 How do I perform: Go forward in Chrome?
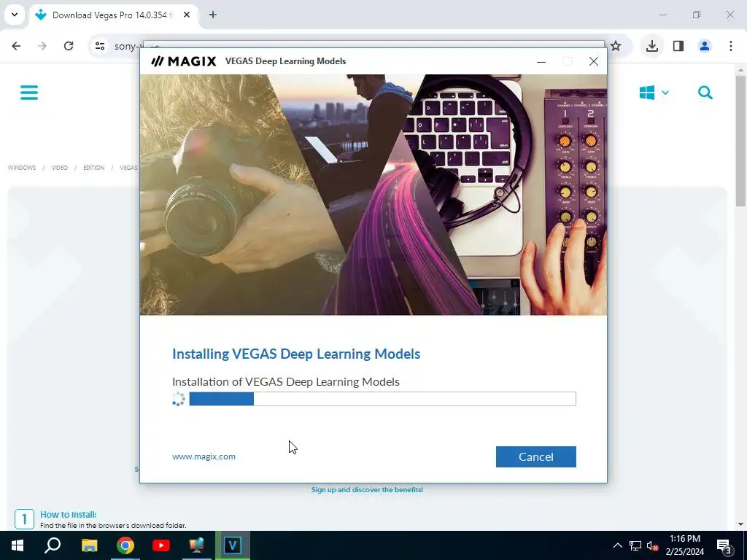tap(42, 46)
